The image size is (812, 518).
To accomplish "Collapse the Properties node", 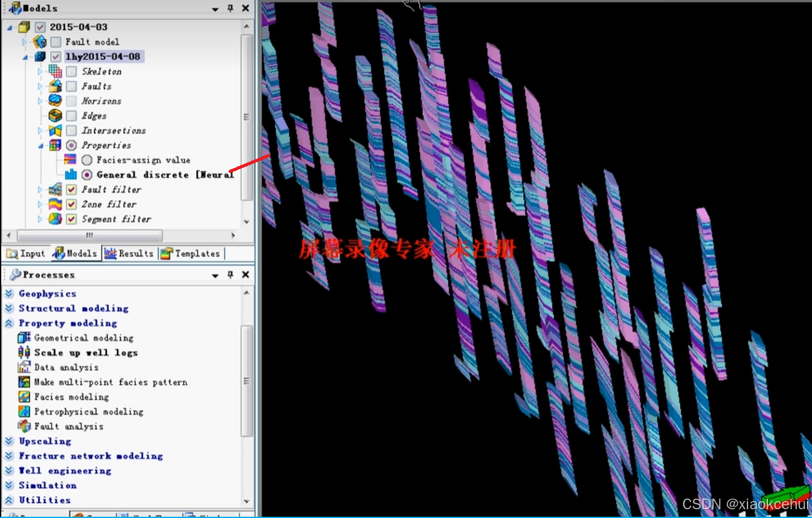I will (41, 145).
